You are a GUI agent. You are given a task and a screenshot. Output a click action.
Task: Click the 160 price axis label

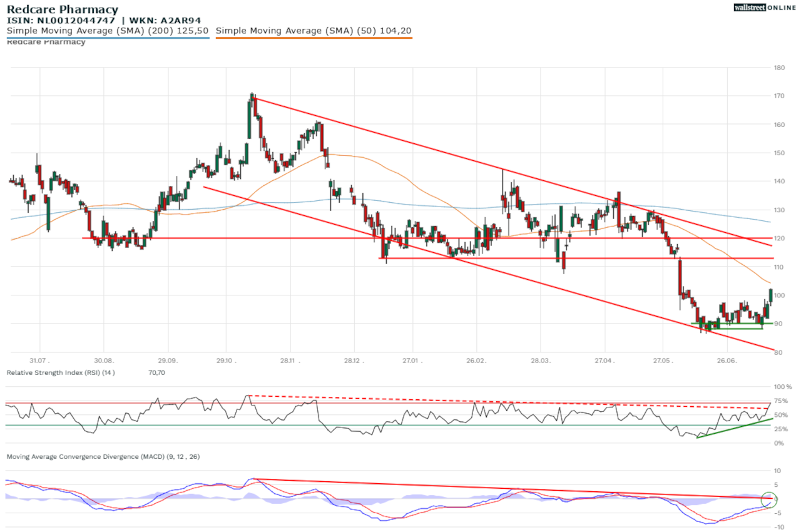tap(780, 125)
